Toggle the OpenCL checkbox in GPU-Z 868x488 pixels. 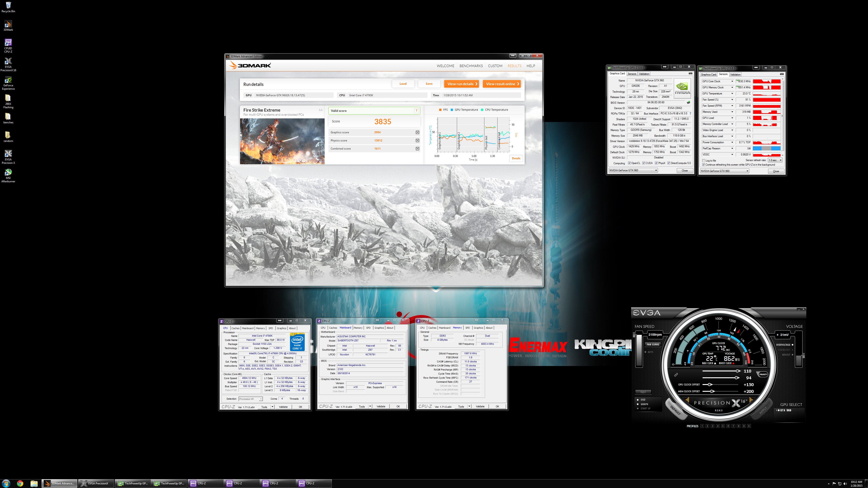(630, 163)
